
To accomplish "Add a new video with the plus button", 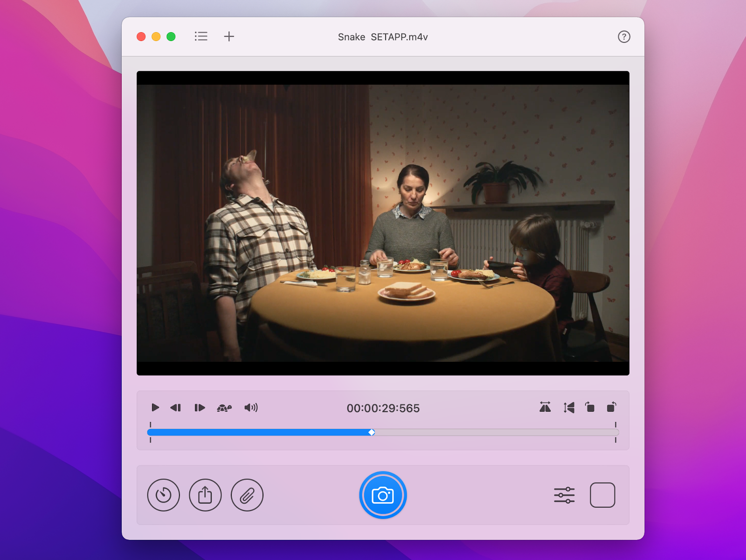I will 228,36.
